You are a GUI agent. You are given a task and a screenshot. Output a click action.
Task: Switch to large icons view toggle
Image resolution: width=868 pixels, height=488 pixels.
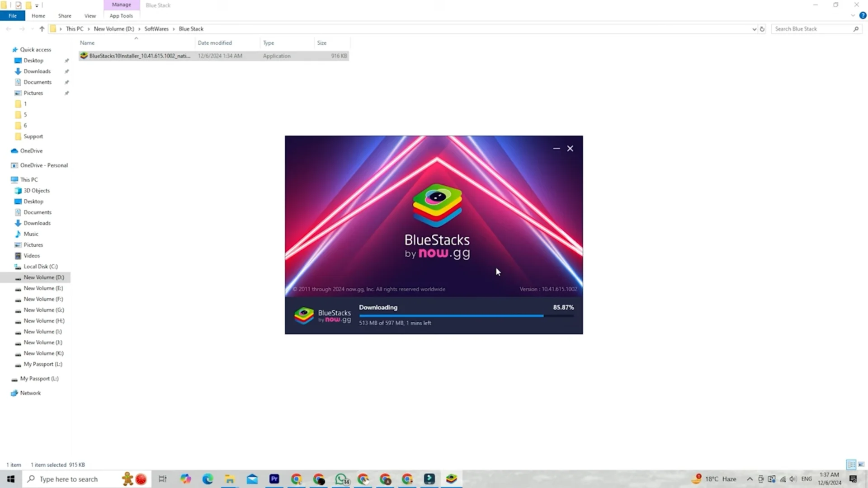861,465
